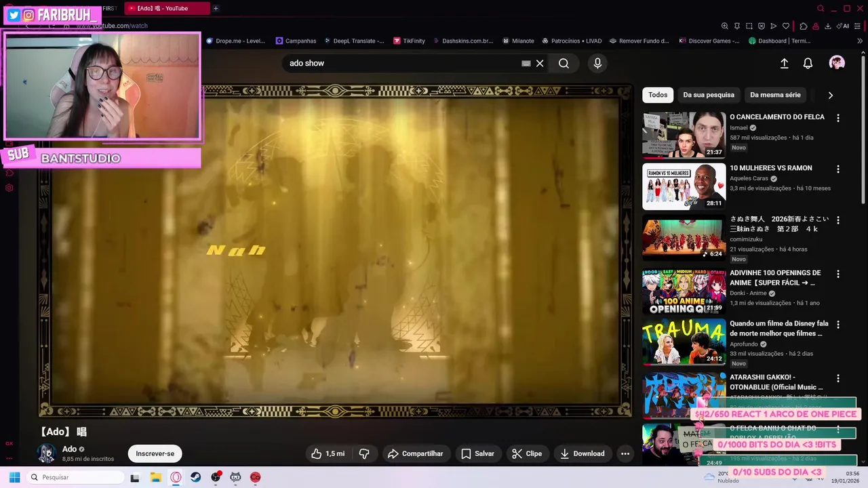Screen dimensions: 868x488
Task: Click the video player area
Action: coord(336,251)
